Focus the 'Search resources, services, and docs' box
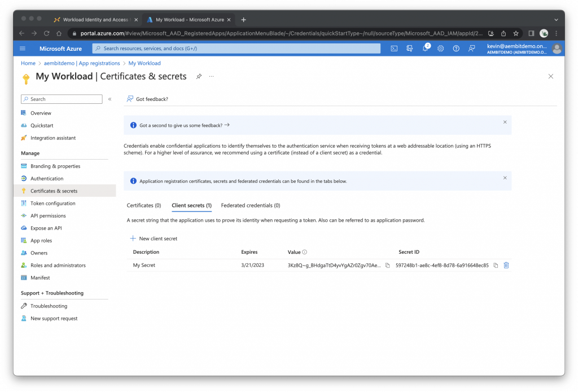Screen dimensions: 578x392 [x=237, y=49]
